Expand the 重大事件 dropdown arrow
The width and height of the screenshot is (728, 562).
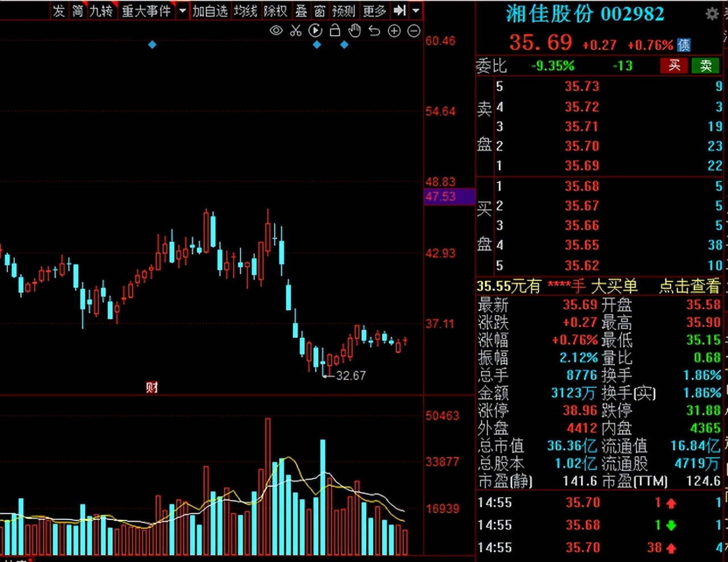pyautogui.click(x=181, y=11)
